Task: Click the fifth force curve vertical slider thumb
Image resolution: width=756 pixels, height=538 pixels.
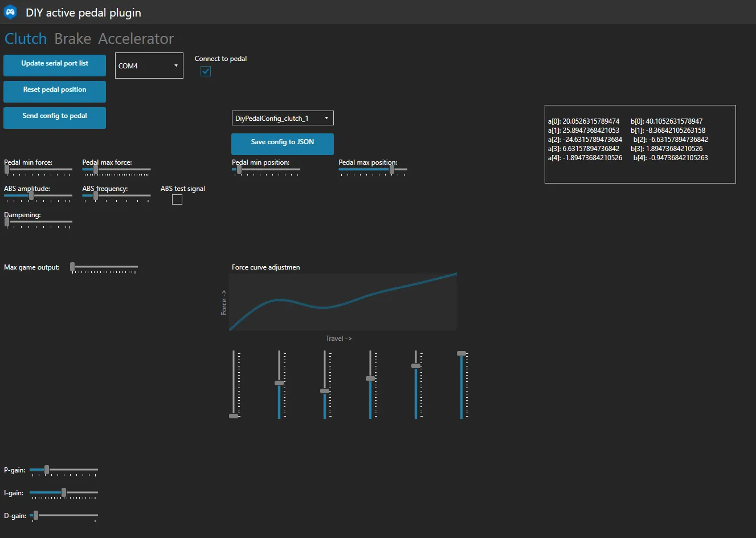Action: [x=416, y=366]
